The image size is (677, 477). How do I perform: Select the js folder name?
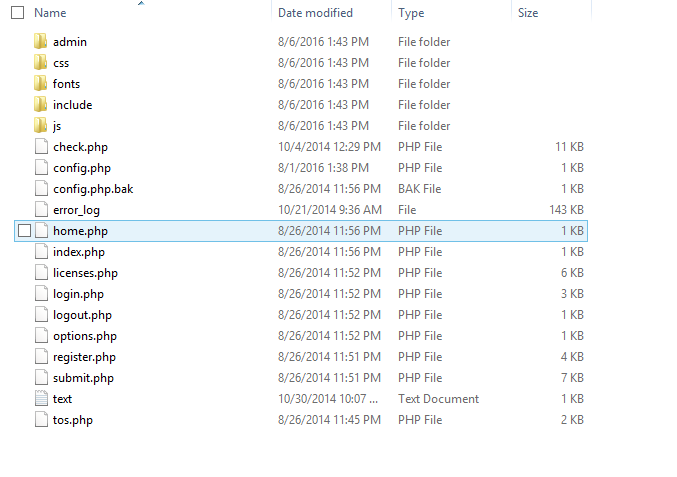(x=57, y=126)
